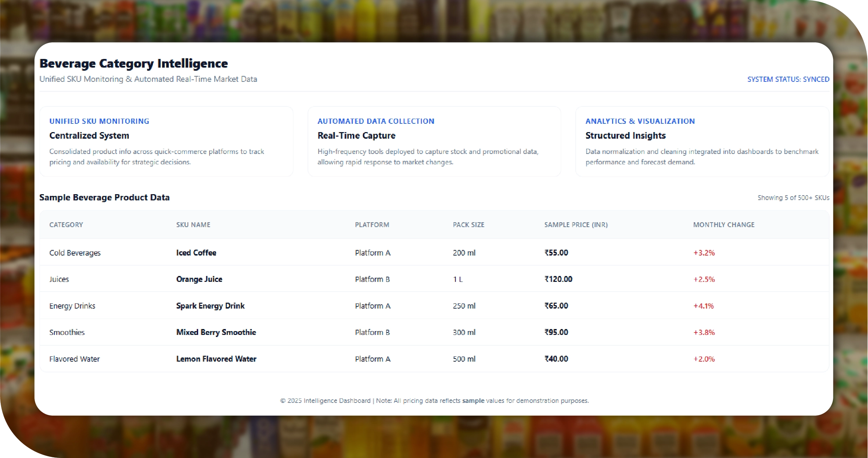The image size is (868, 458).
Task: Select the Lemon Flavored Water SKU
Action: click(216, 359)
